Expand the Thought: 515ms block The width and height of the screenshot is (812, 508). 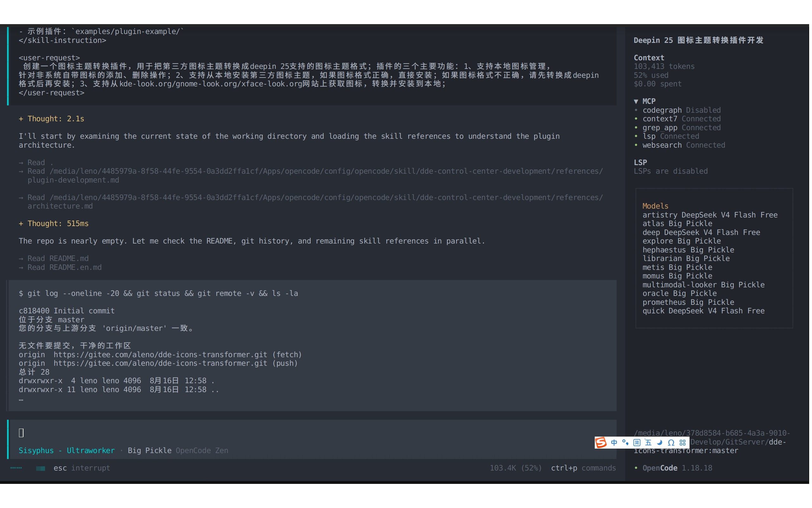(x=54, y=224)
